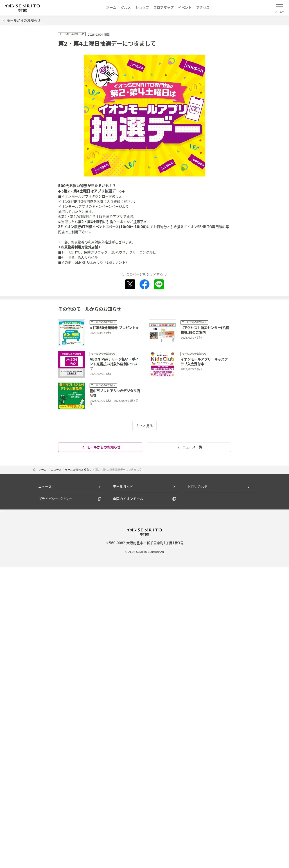
Task: Click the 500円お買い物券が当たるかも！？ heading
Action: click(87, 186)
